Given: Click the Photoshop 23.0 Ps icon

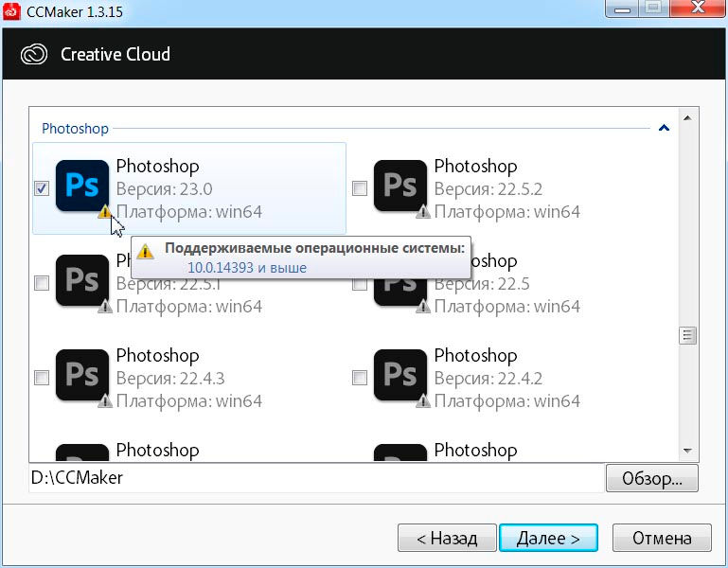Looking at the screenshot, I should (x=82, y=186).
